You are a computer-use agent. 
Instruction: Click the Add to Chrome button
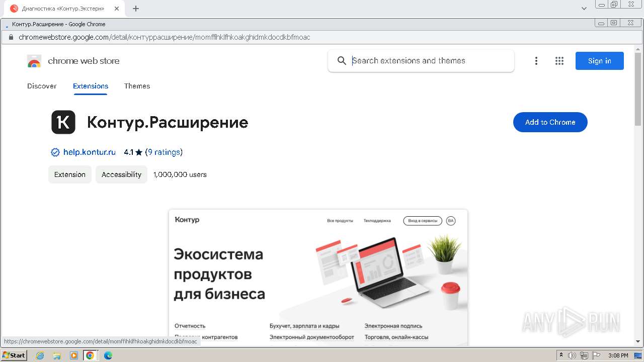pyautogui.click(x=550, y=122)
